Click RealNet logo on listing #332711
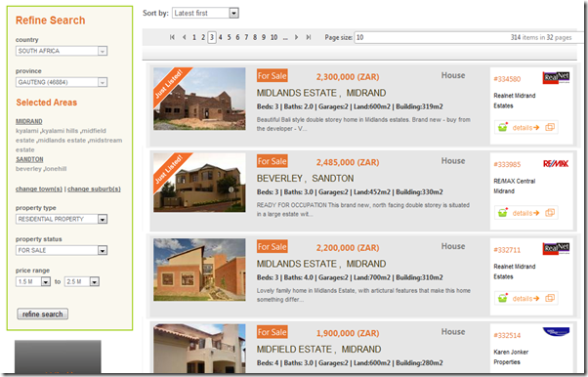 pos(556,249)
